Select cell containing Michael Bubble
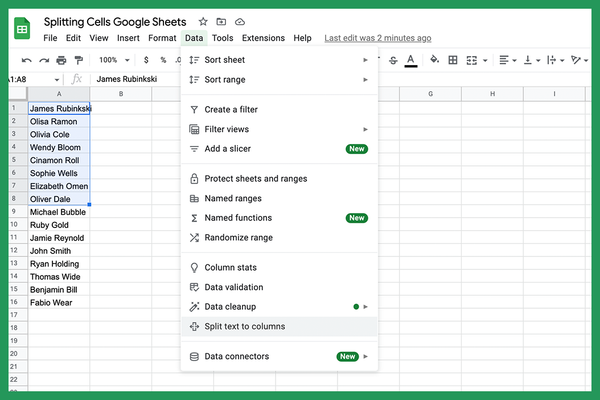The image size is (600, 400). pyautogui.click(x=59, y=212)
